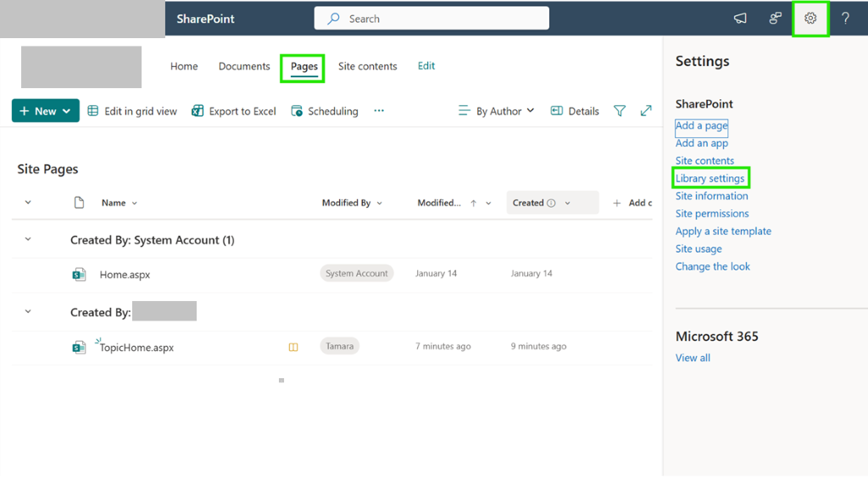This screenshot has width=868, height=479.
Task: Open the more options ellipsis menu
Action: (379, 111)
